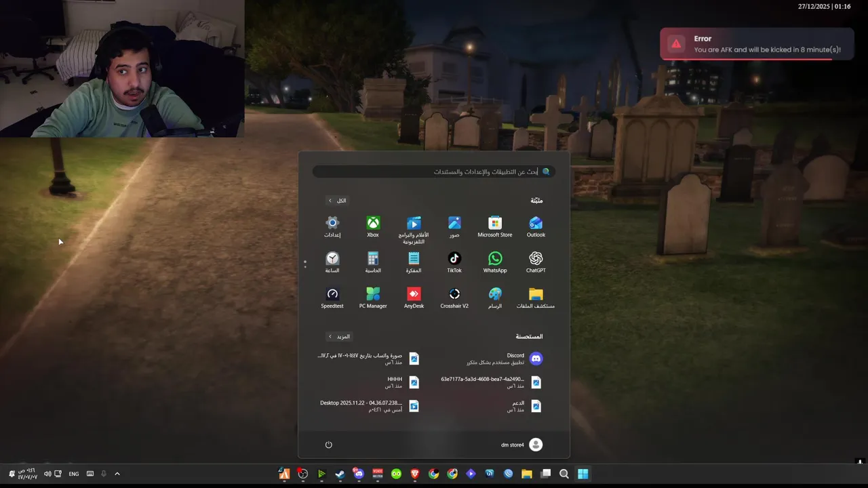Click the الكل all apps button
This screenshot has height=488, width=868.
[x=337, y=201]
